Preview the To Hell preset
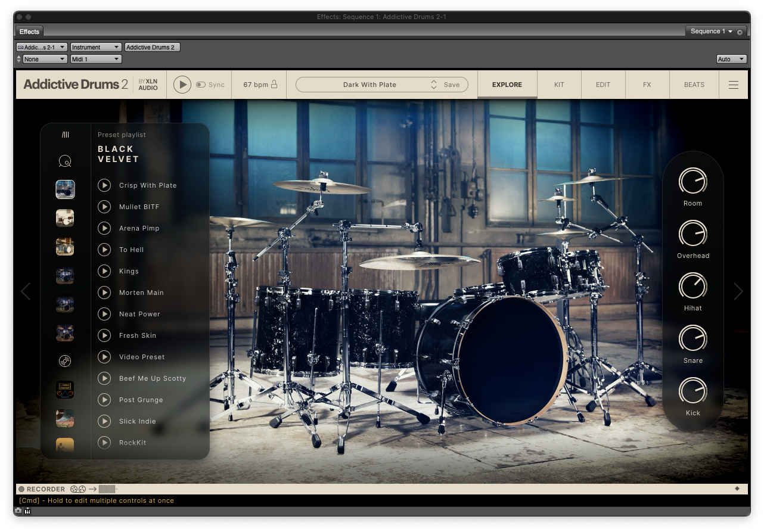 pos(104,250)
